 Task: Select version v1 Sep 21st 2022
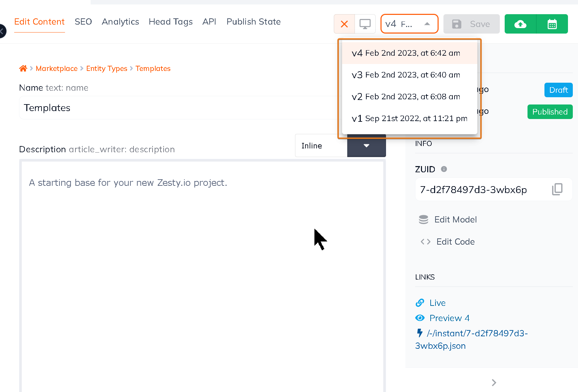(409, 118)
